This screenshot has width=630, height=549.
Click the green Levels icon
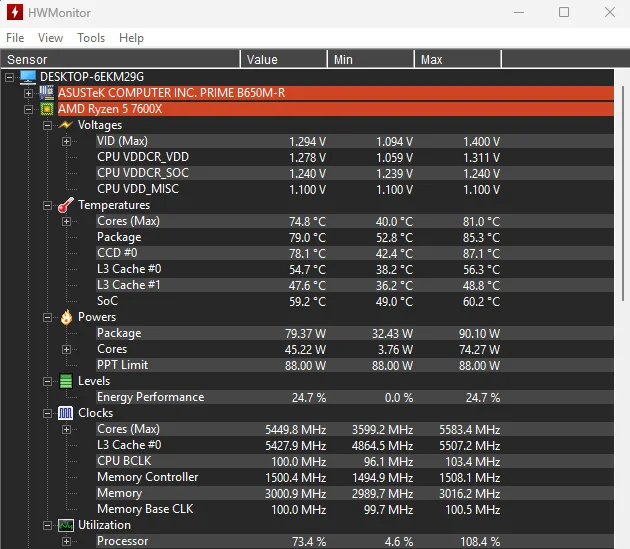click(x=66, y=381)
